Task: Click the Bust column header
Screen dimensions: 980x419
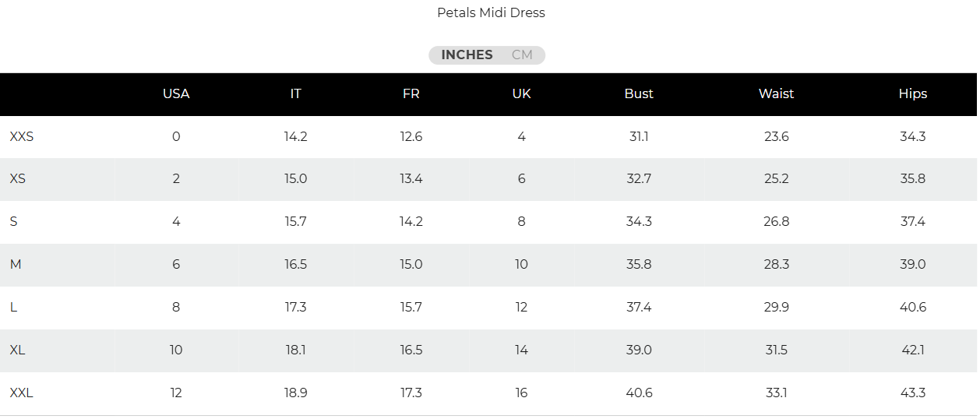Action: click(639, 93)
